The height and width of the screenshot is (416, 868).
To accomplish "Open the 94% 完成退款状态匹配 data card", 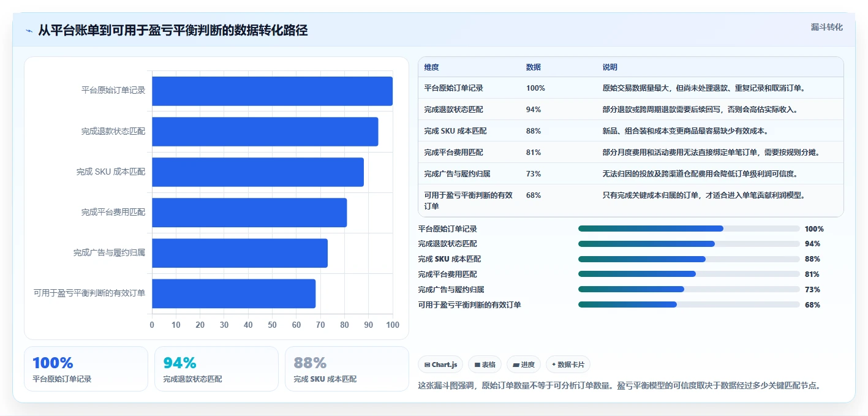I will click(x=216, y=369).
